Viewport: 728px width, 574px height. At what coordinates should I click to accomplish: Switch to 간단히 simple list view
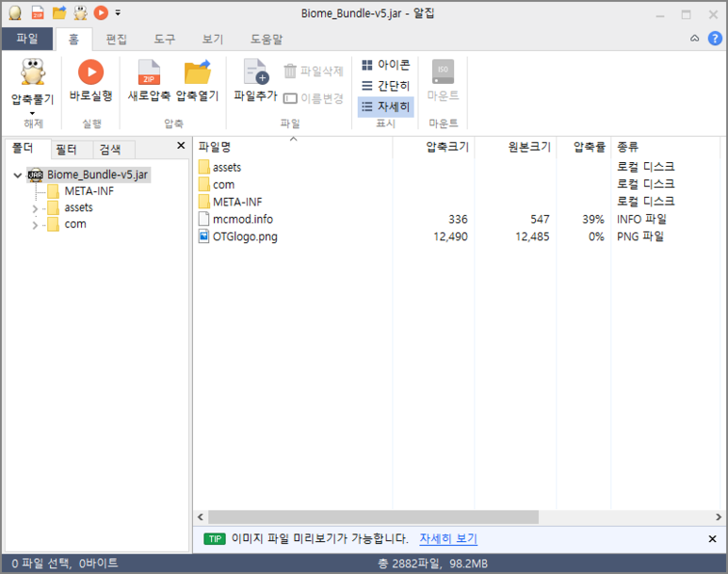coord(386,86)
